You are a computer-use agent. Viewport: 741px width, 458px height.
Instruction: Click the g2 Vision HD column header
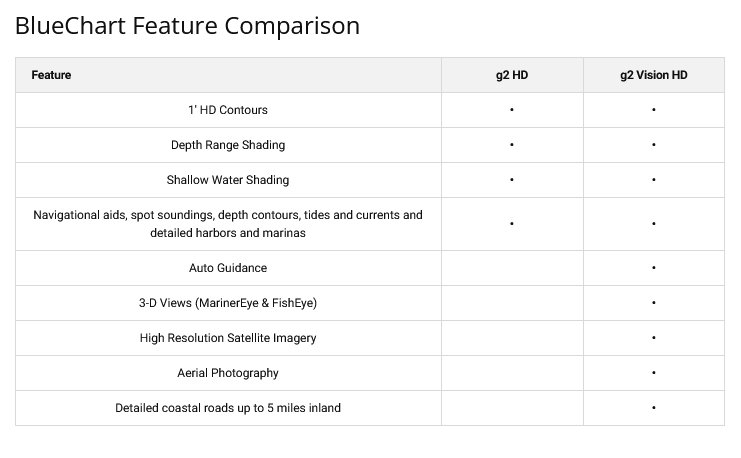(x=653, y=75)
